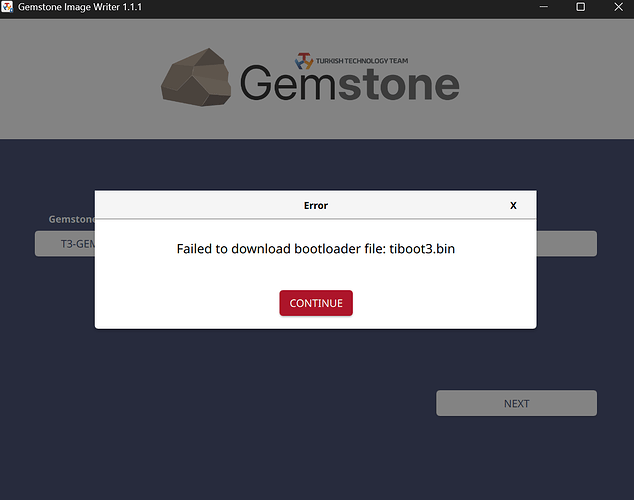Click the Gemstone Image Writer title bar icon
Image resolution: width=634 pixels, height=500 pixels.
7,7
